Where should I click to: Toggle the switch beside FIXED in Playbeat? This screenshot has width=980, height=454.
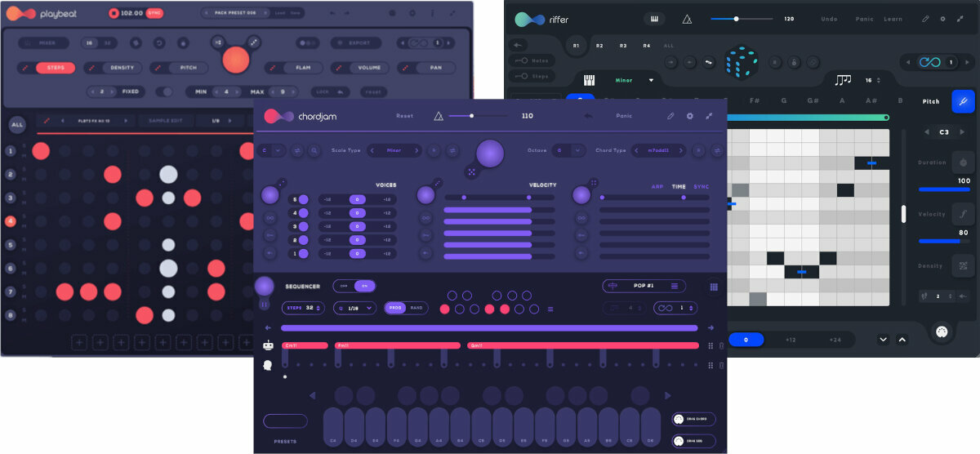[165, 91]
